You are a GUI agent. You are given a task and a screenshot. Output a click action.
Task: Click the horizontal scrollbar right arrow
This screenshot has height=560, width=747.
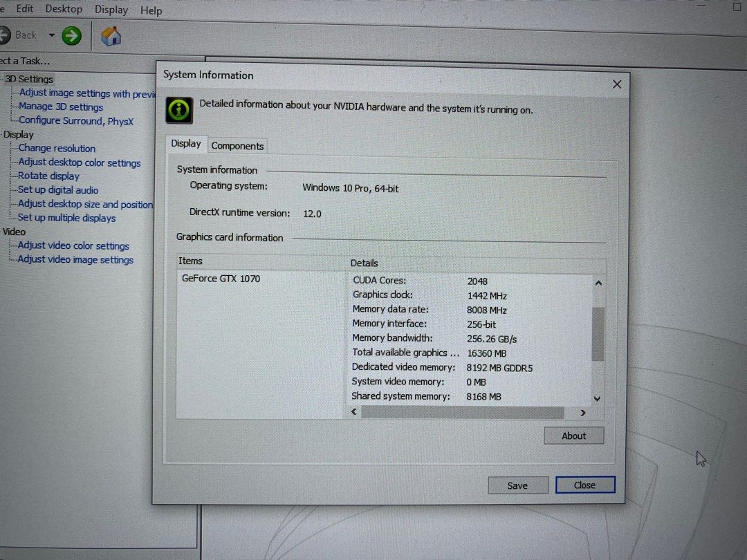(x=582, y=413)
